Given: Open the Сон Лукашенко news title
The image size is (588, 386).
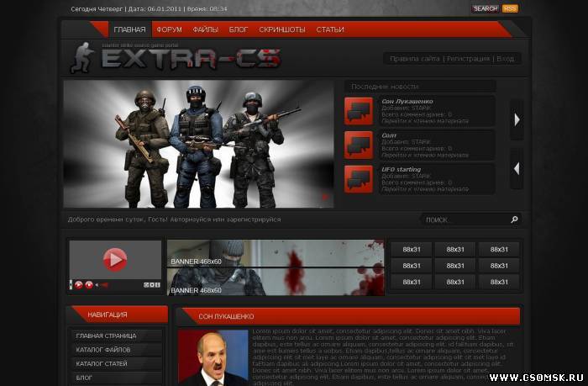Looking at the screenshot, I should pyautogui.click(x=407, y=102).
